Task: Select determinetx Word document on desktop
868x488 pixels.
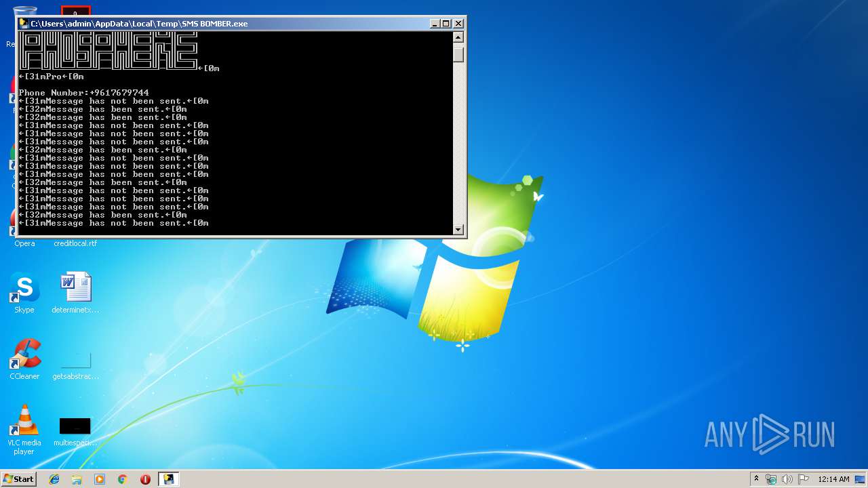Action: (75, 293)
